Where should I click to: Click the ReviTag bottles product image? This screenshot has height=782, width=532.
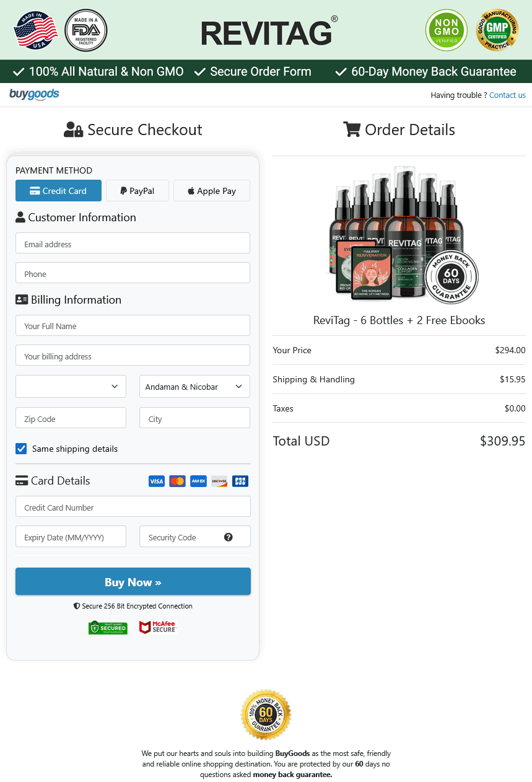pyautogui.click(x=399, y=234)
